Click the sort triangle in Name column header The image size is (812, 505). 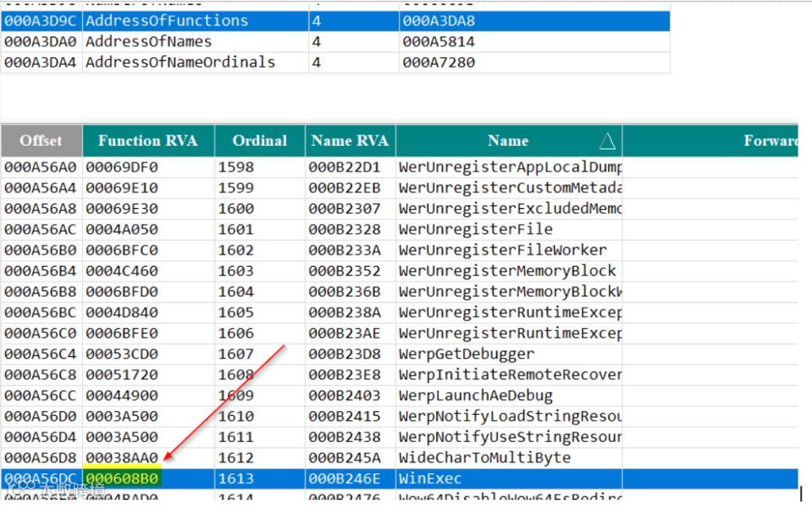tap(607, 141)
